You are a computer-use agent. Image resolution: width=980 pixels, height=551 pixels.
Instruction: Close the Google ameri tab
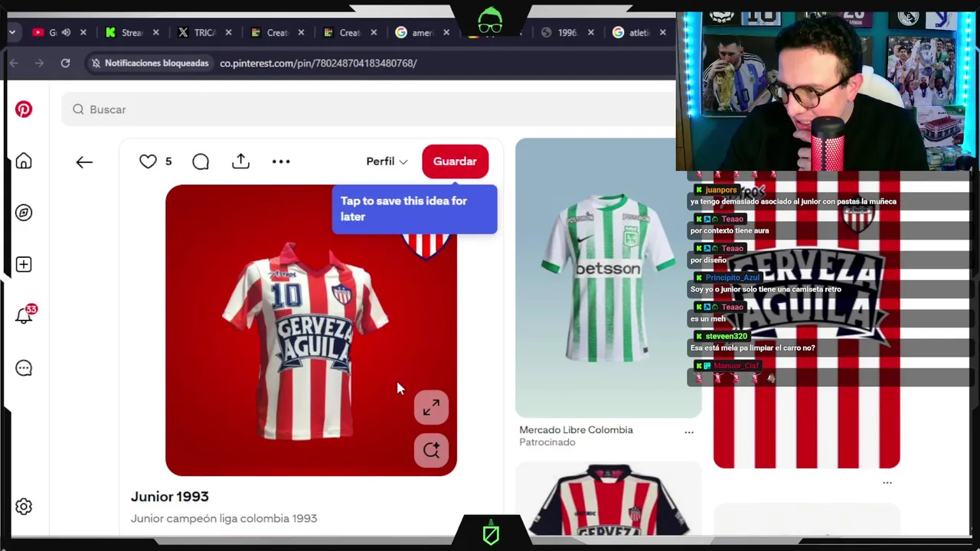446,32
